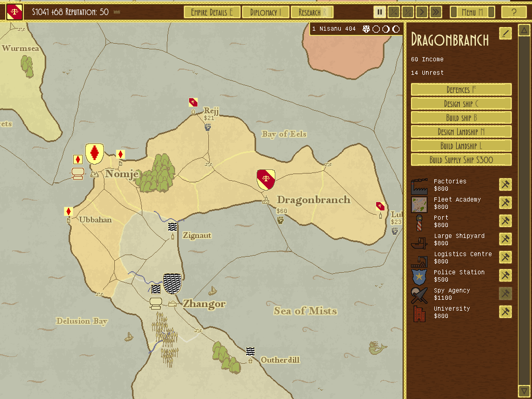This screenshot has width=532, height=399.
Task: Toggle the pause button
Action: point(380,12)
